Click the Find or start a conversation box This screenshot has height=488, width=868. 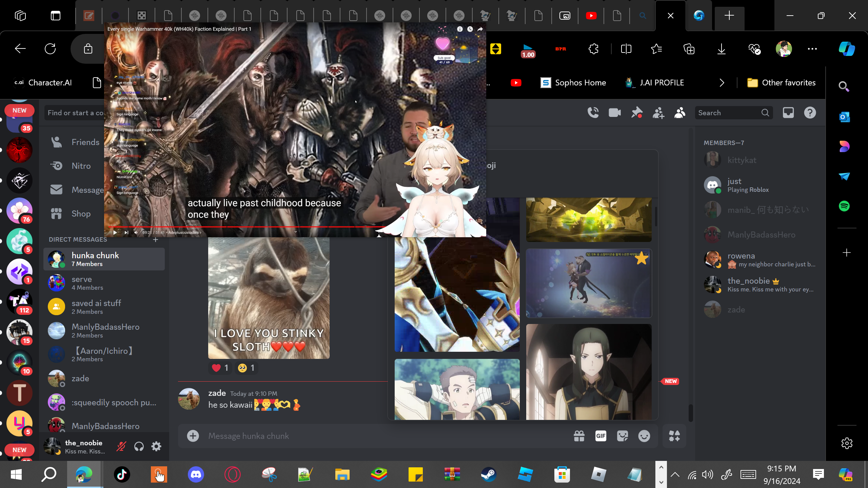coord(75,113)
